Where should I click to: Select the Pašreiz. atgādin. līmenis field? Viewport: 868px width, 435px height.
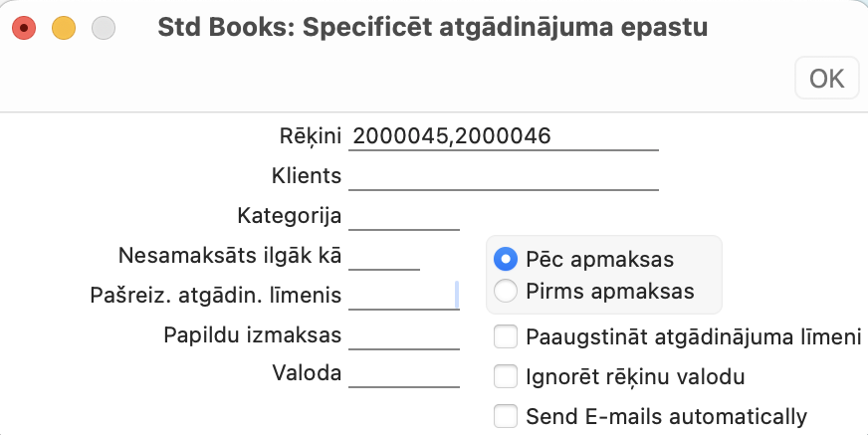[402, 296]
